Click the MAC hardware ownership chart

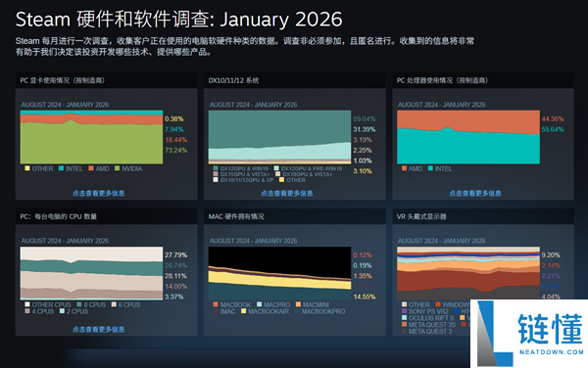coord(279,273)
